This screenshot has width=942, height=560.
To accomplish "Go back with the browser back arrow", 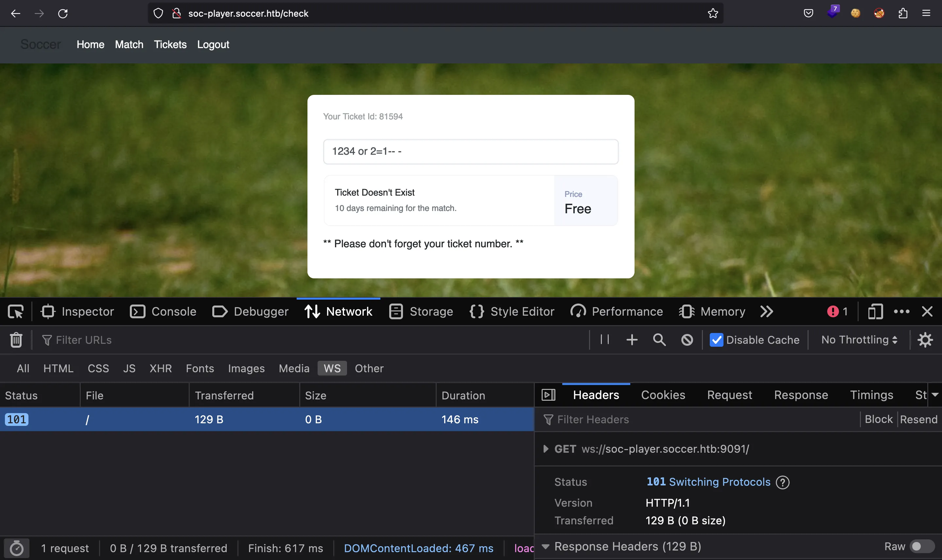I will 15,14.
